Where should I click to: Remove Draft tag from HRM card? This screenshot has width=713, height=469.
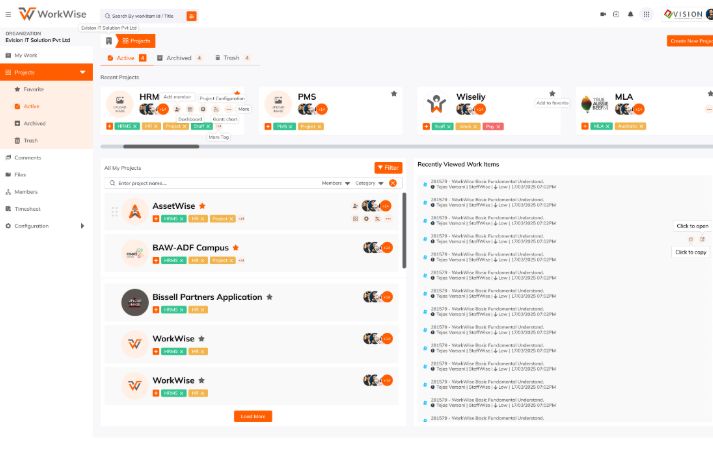point(209,126)
